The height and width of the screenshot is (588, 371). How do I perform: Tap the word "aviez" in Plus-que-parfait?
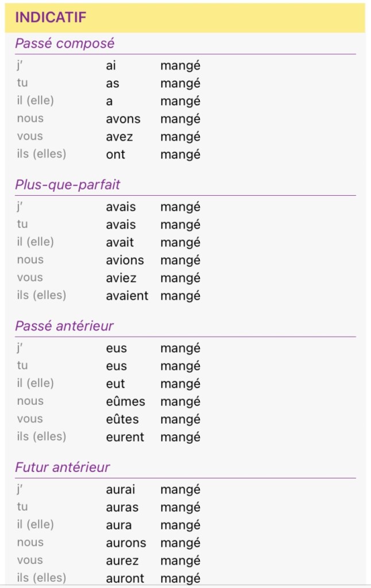pyautogui.click(x=121, y=278)
